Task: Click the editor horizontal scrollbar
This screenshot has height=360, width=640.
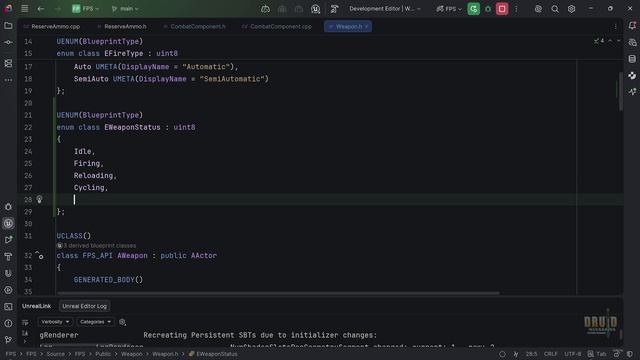Action: tap(278, 293)
